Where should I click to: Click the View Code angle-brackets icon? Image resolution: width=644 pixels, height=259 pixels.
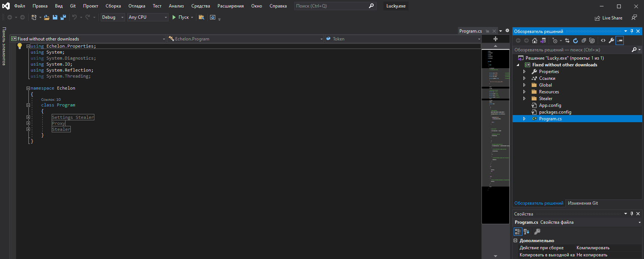[603, 40]
